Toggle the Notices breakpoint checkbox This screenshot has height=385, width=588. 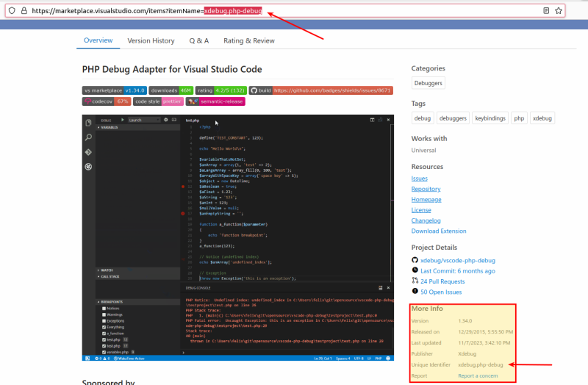click(104, 309)
